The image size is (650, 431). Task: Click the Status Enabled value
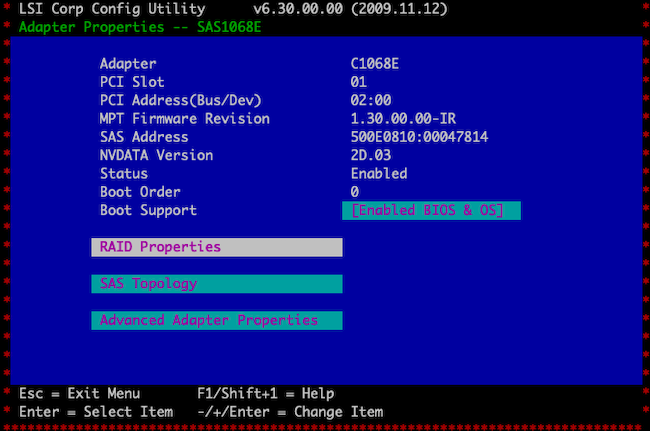[x=379, y=174]
